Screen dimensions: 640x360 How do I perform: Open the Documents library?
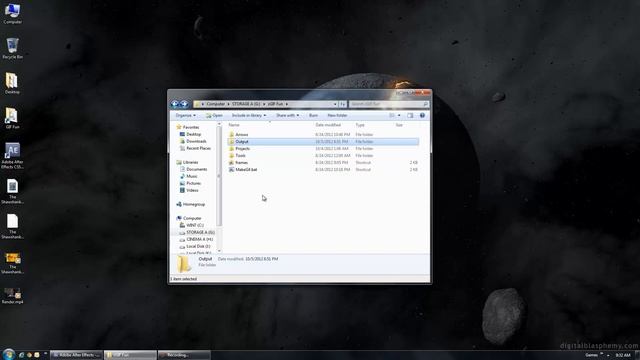point(196,169)
